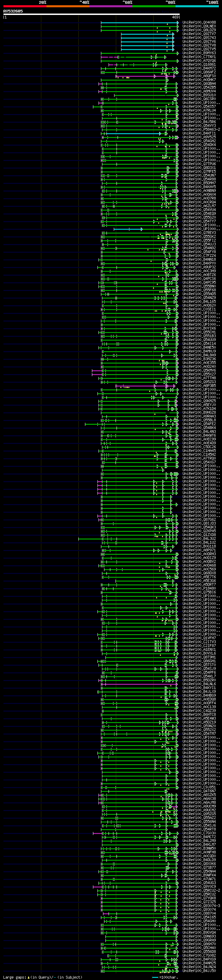Open the UniRef100_B9GVQ4 entry
The height and width of the screenshot is (980, 222).
pyautogui.click(x=199, y=932)
